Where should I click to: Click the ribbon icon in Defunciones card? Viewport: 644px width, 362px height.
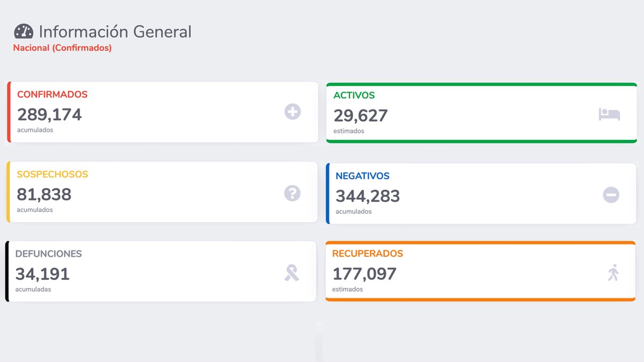pyautogui.click(x=291, y=273)
